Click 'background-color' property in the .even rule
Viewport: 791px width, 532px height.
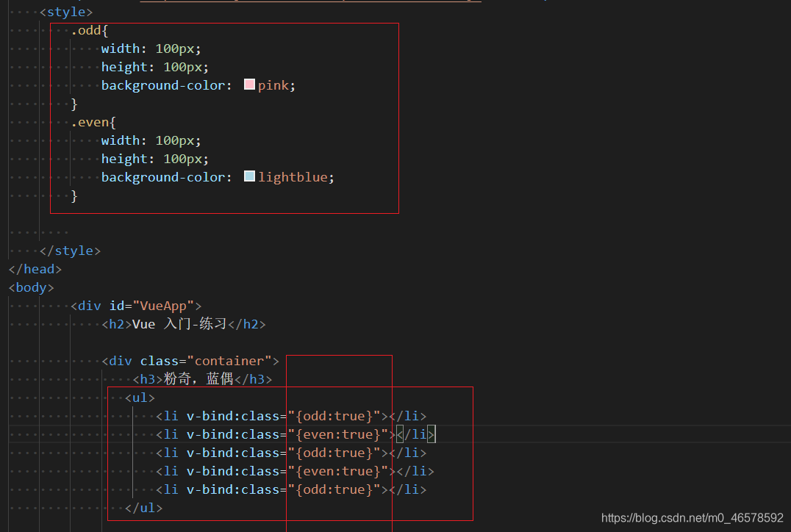click(163, 177)
